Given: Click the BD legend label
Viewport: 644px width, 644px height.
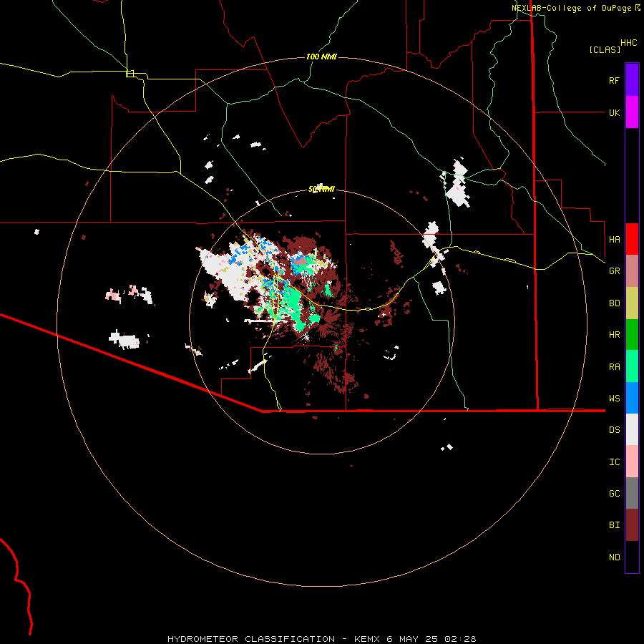Looking at the screenshot, I should click(614, 303).
